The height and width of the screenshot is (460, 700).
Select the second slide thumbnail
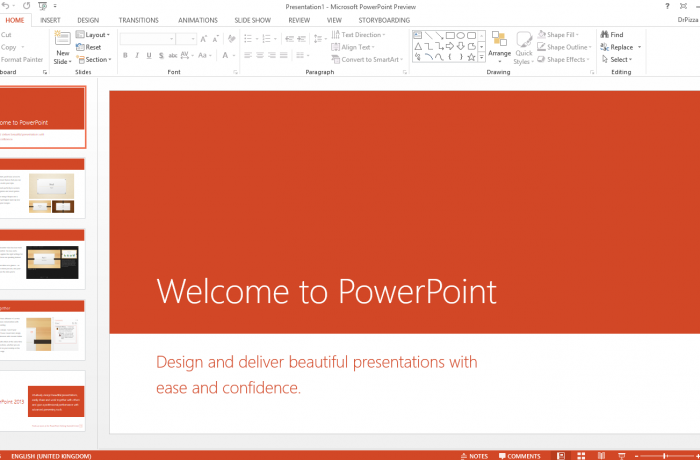(x=43, y=186)
